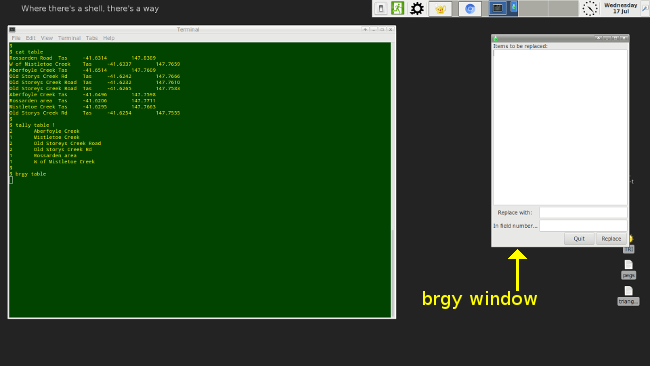Open the settings gear icon in panel

(x=417, y=8)
